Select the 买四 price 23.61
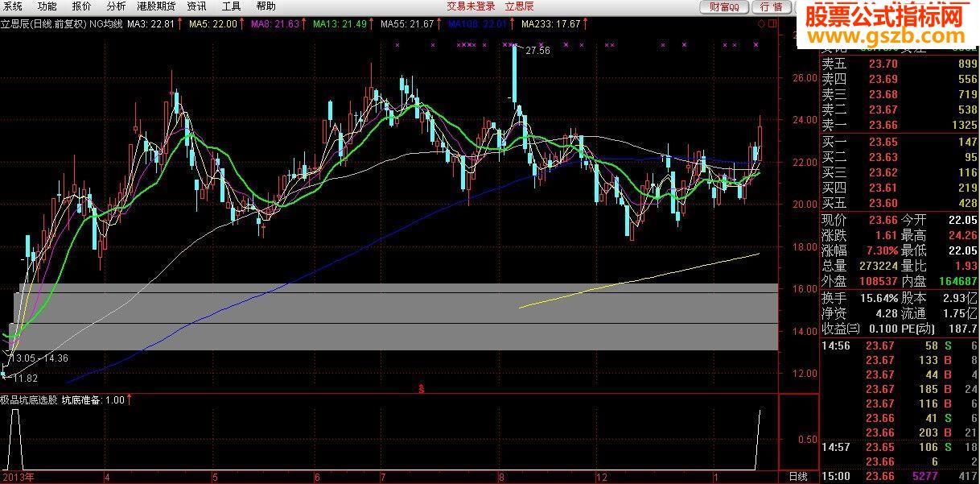980x484 pixels. pyautogui.click(x=883, y=188)
